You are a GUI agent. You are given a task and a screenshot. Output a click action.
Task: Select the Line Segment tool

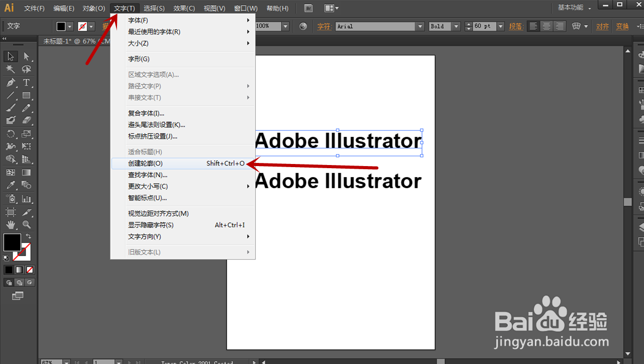(10, 96)
